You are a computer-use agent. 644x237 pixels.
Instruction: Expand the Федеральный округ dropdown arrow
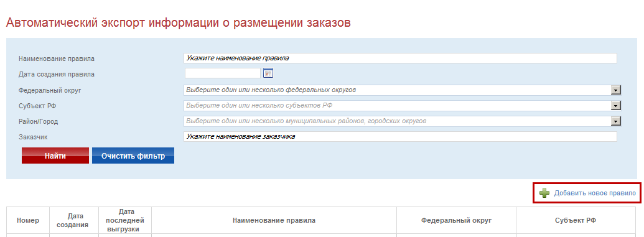click(x=615, y=90)
